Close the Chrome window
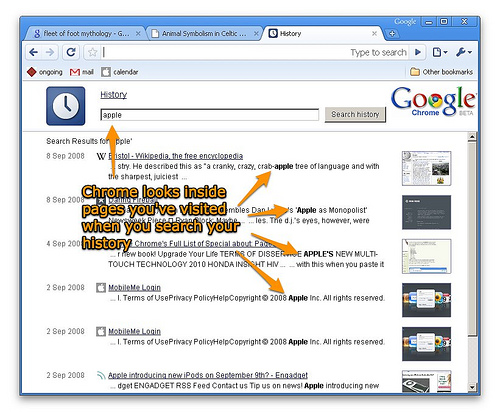The width and height of the screenshot is (500, 412). click(464, 22)
